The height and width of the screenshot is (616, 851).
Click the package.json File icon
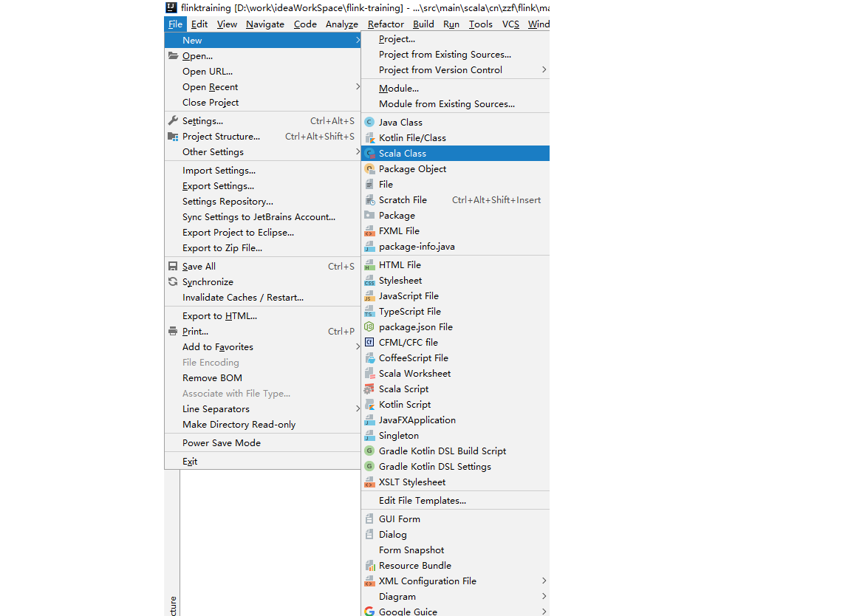369,326
